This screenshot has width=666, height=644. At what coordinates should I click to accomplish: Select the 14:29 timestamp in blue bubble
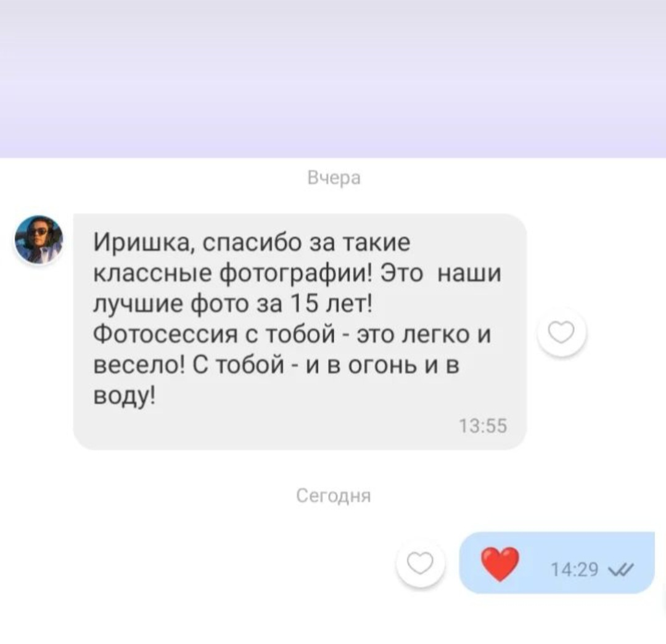click(574, 569)
